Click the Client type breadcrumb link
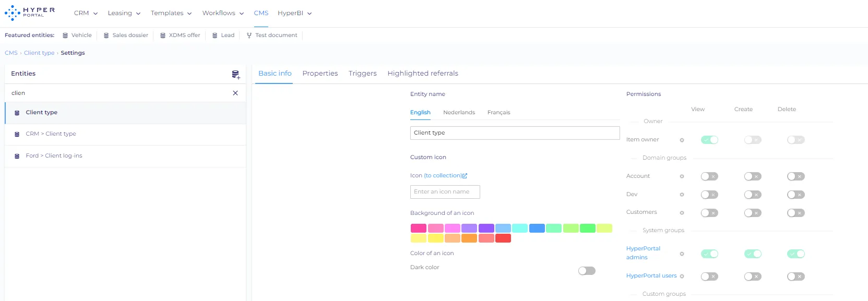Screen dimensions: 868x301 click(39, 53)
